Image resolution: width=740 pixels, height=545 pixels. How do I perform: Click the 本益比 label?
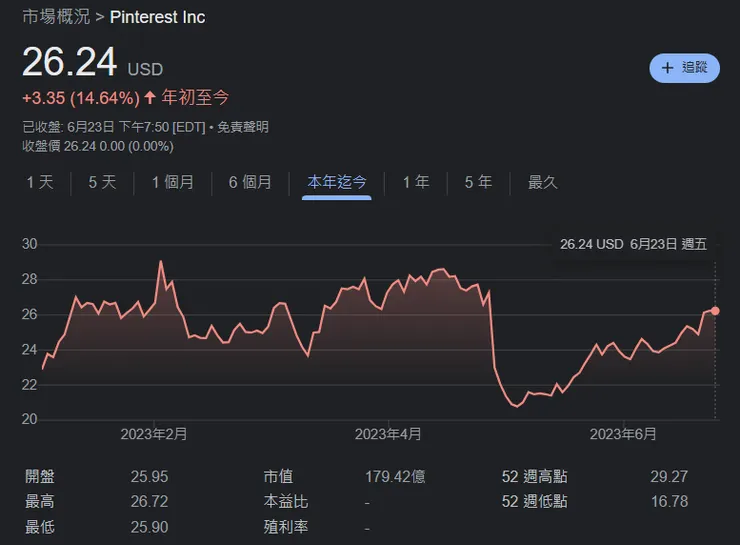[286, 502]
